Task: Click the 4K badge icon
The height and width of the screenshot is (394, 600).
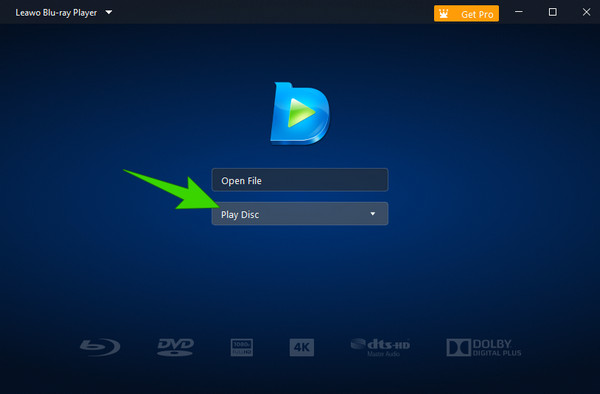Action: tap(302, 347)
